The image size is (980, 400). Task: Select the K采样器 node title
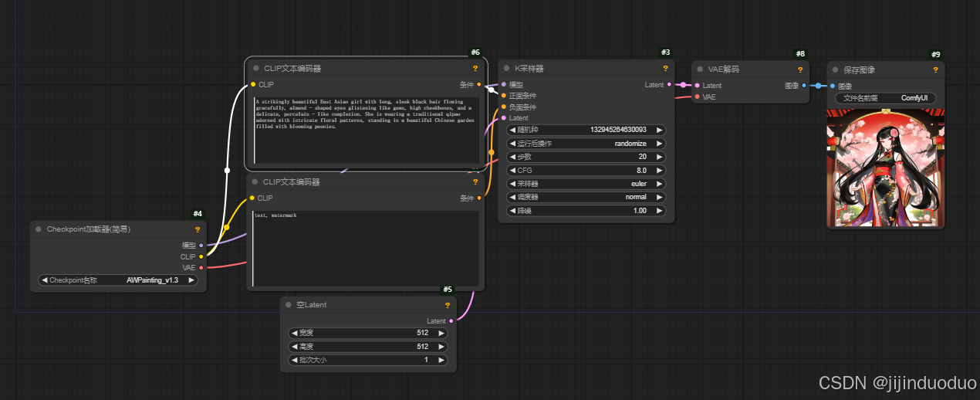click(529, 69)
